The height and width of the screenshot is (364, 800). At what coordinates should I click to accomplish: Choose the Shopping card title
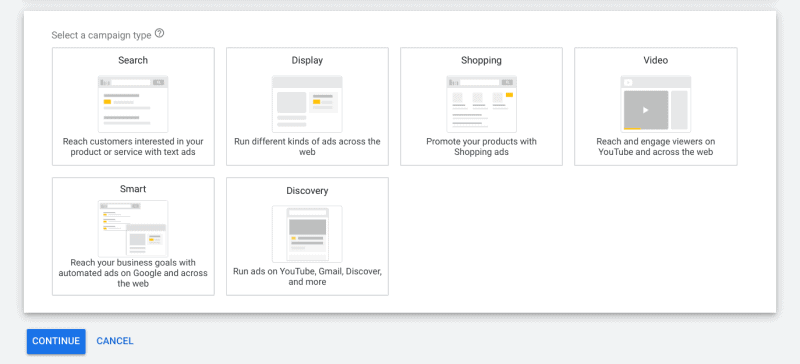click(481, 60)
